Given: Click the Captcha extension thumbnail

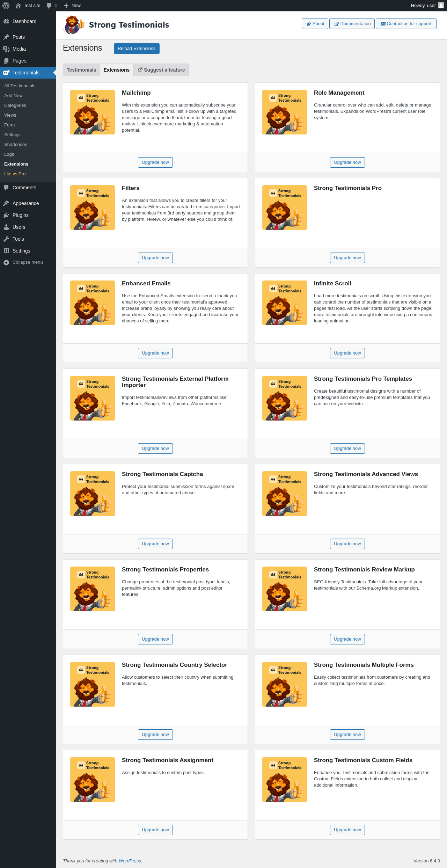Looking at the screenshot, I should coord(93,494).
